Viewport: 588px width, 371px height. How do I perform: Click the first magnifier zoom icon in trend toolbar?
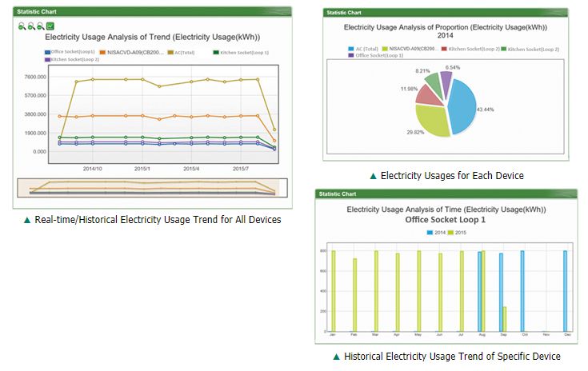[22, 26]
